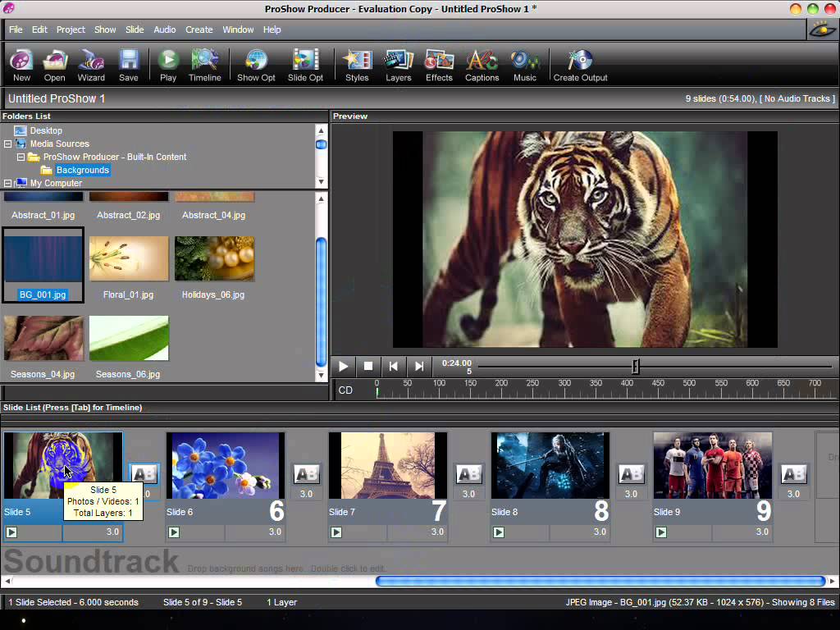Viewport: 840px width, 630px height.
Task: Play Slide 5 with its small play button
Action: coord(11,532)
